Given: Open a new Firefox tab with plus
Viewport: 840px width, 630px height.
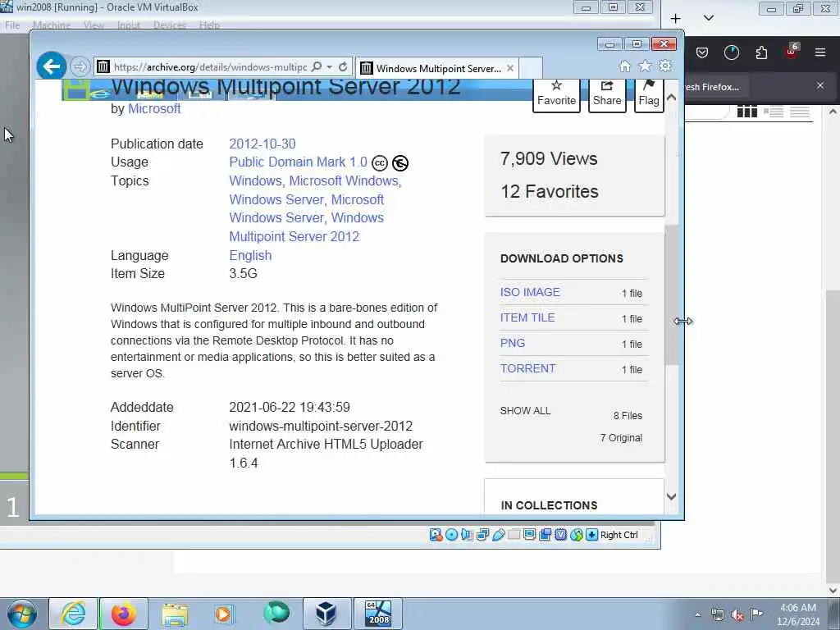Looking at the screenshot, I should click(676, 19).
